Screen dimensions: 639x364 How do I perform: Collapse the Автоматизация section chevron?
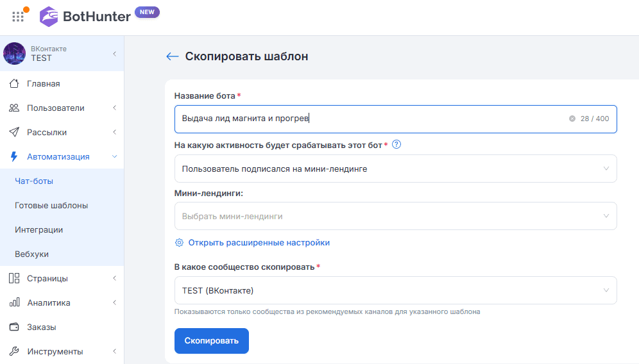(x=114, y=157)
